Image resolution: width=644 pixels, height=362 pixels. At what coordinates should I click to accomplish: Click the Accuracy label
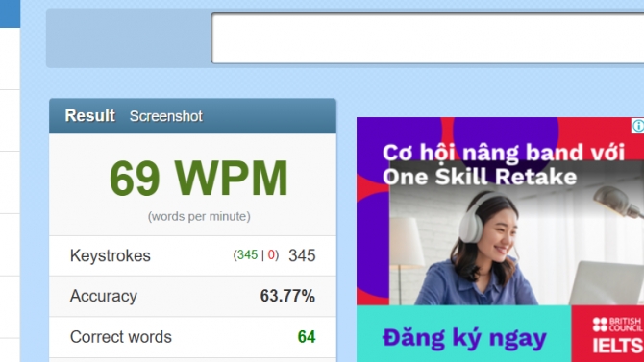coord(104,296)
